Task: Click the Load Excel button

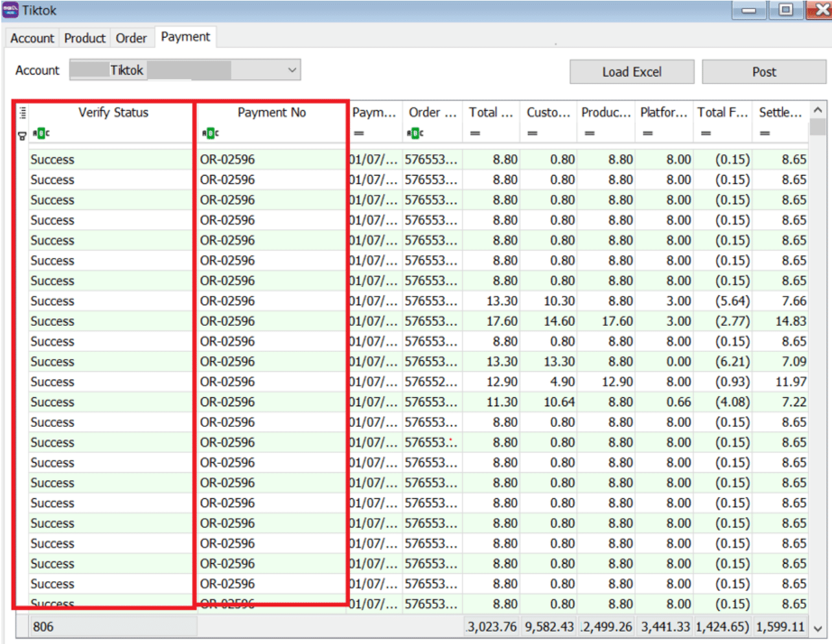Action: (631, 72)
